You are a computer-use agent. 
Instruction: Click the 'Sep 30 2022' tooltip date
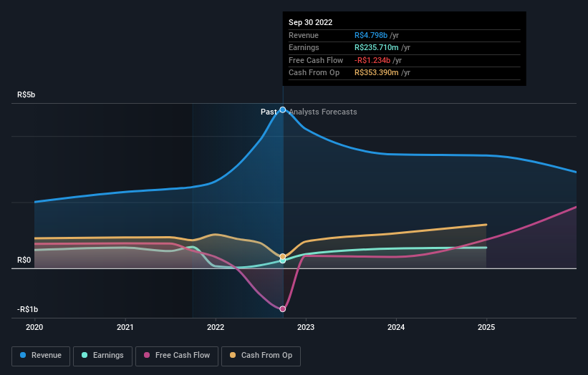pyautogui.click(x=311, y=22)
